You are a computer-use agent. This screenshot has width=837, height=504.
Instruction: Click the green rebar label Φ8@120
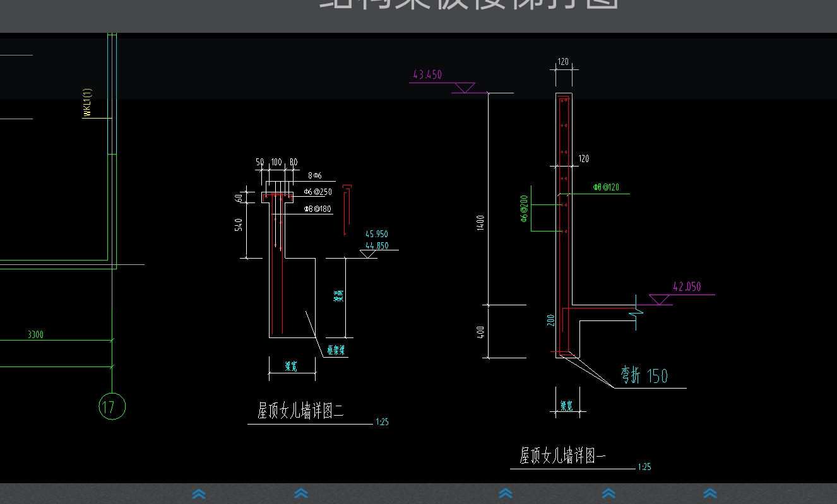point(606,187)
